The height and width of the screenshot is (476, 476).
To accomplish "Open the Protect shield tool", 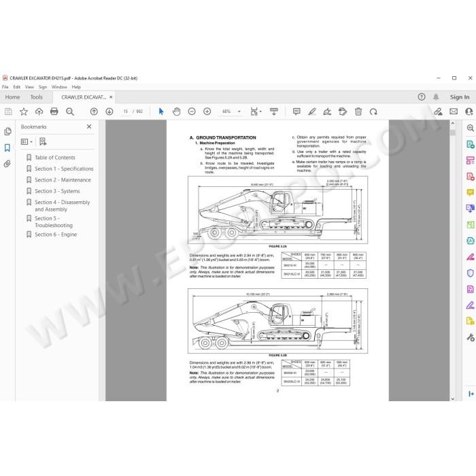I will tap(471, 273).
